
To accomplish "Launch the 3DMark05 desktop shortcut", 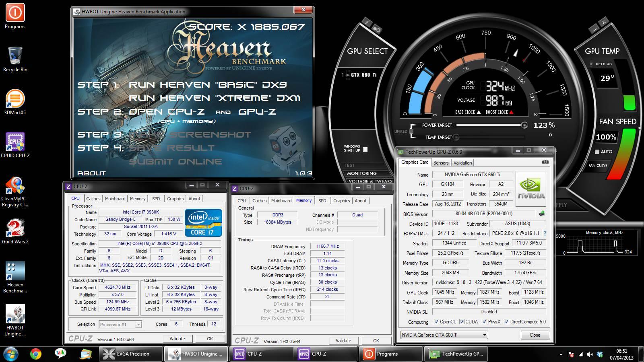I will pos(15,102).
